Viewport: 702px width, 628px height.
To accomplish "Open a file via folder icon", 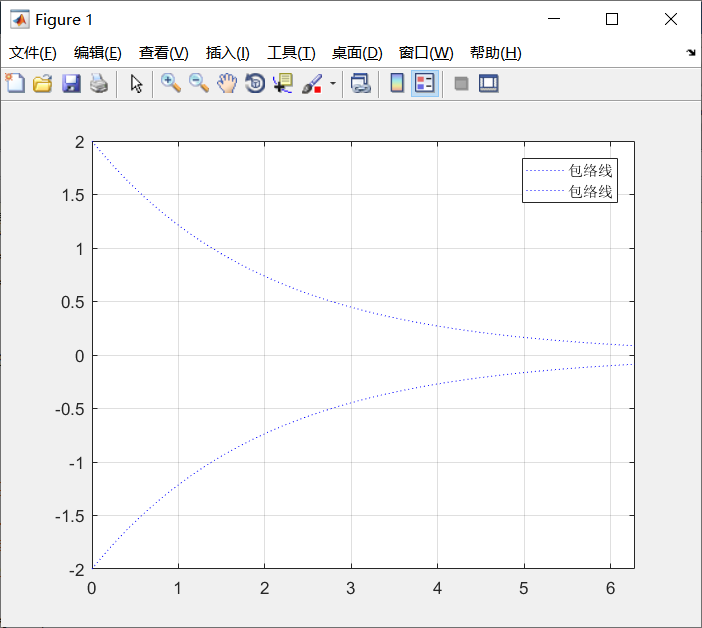I will coord(43,84).
